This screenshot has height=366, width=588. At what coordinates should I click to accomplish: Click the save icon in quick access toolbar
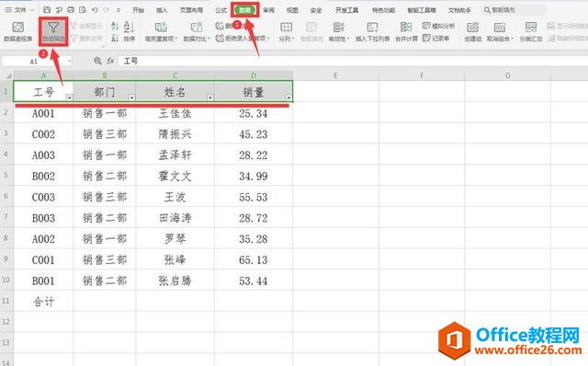(x=47, y=10)
